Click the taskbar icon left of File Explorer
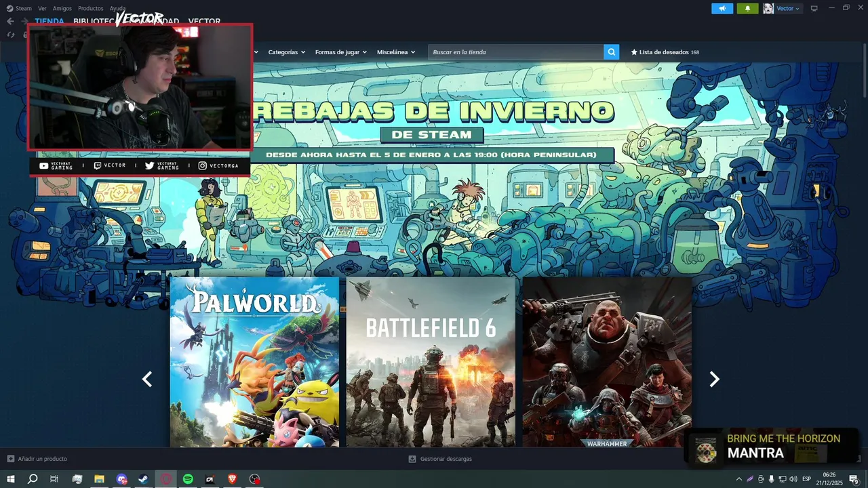The image size is (868, 488). point(77,479)
